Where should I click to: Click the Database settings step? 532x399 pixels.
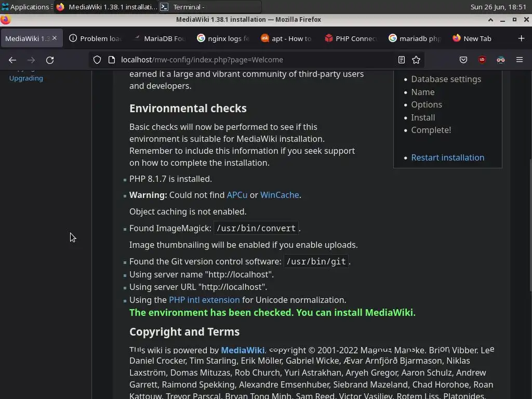tap(446, 79)
